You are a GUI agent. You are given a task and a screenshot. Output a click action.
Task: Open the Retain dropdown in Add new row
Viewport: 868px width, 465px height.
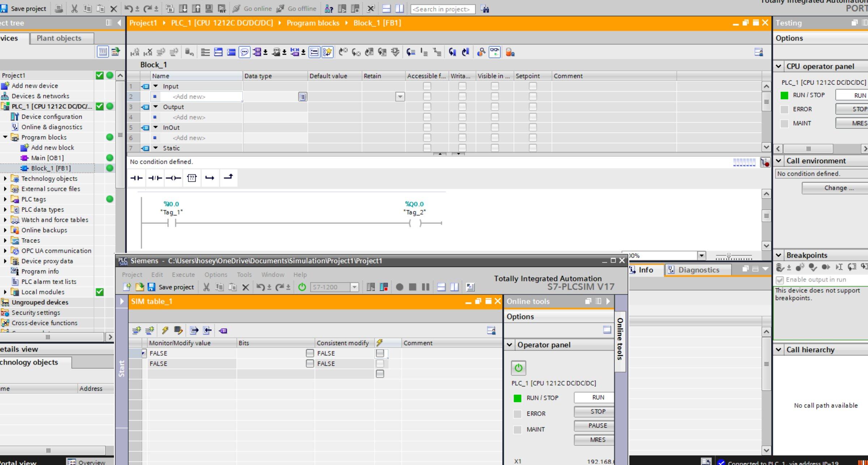click(x=400, y=97)
